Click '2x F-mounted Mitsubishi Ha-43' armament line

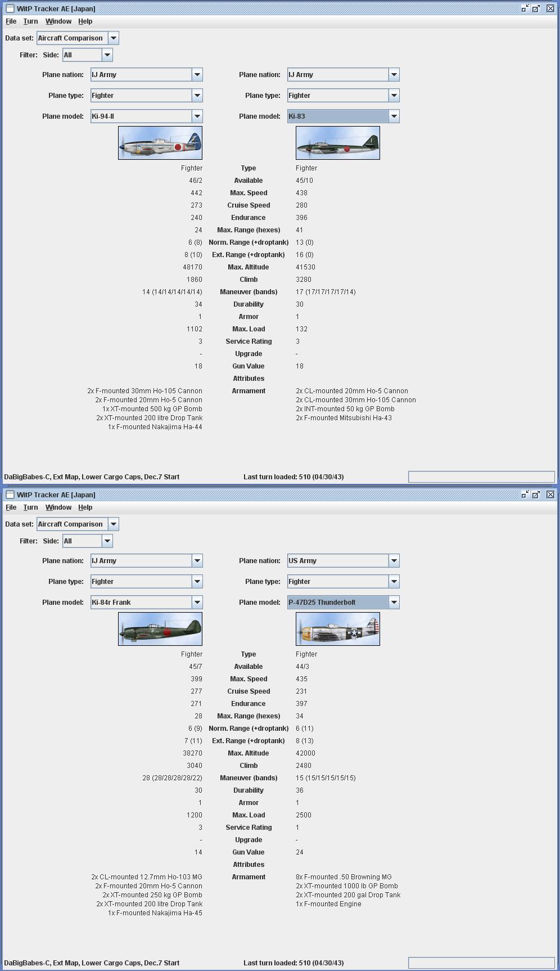pyautogui.click(x=344, y=418)
